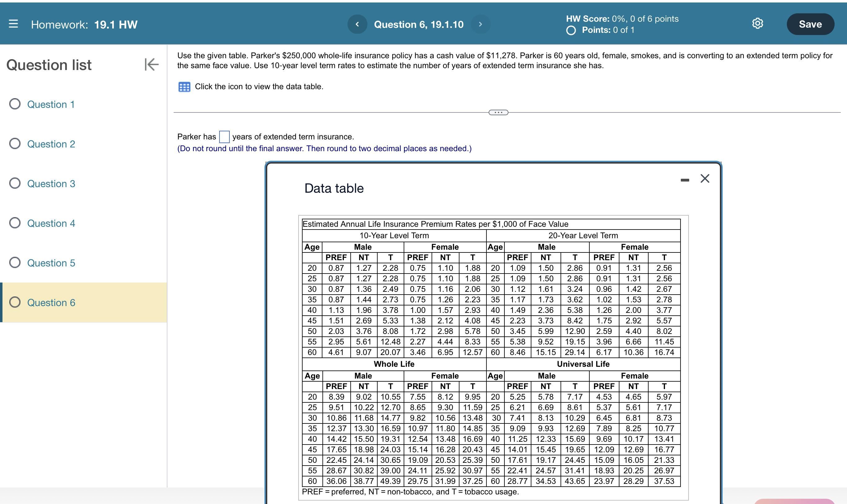The image size is (847, 504).
Task: Open settings gear icon
Action: 757,24
